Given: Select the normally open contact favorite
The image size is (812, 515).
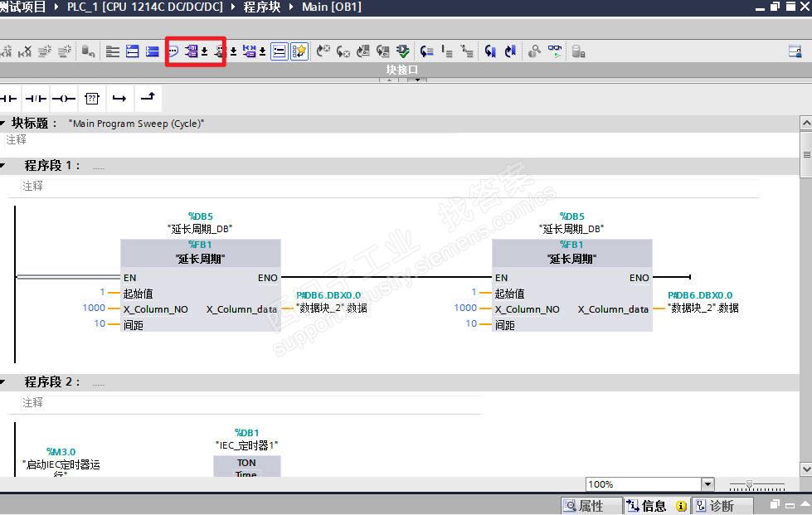Looking at the screenshot, I should pyautogui.click(x=9, y=99).
